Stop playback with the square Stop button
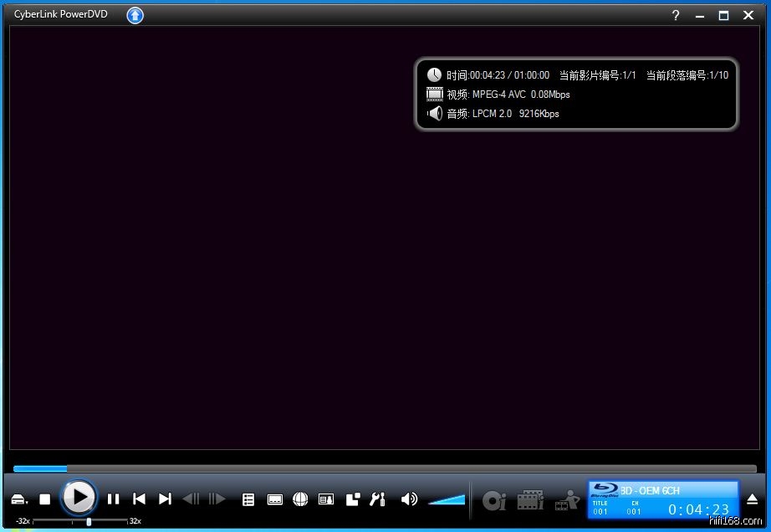The height and width of the screenshot is (532, 771). (45, 499)
